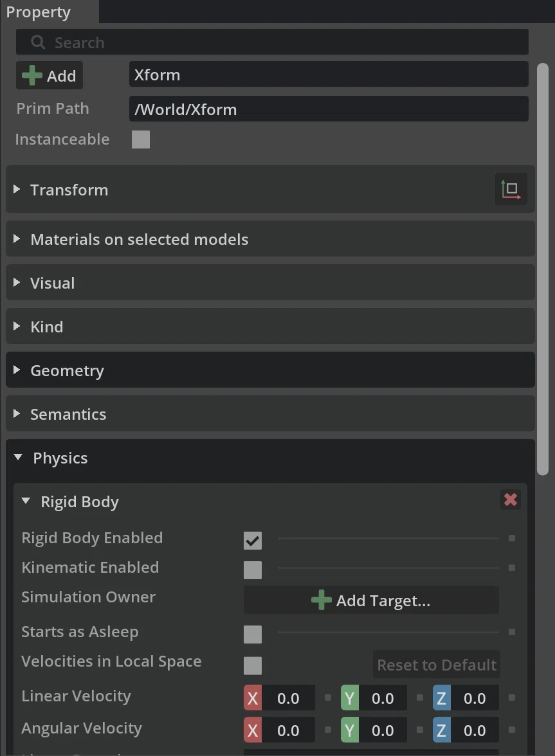Screen dimensions: 555x756
Task: Click the Transform offset mode icon
Action: click(511, 189)
